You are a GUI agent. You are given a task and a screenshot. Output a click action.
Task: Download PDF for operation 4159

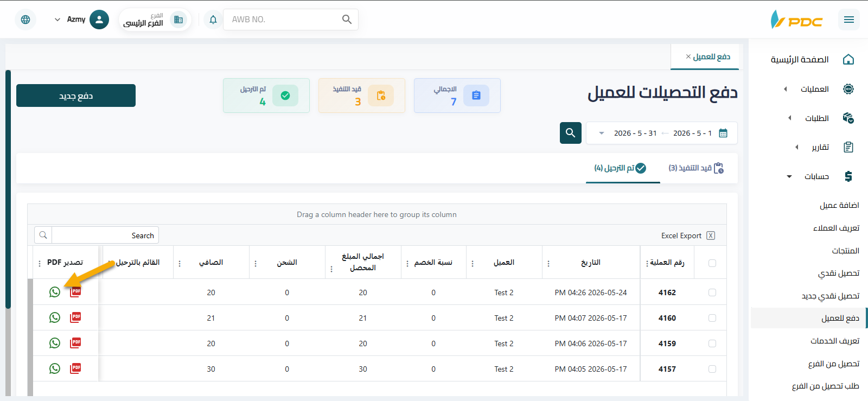pyautogui.click(x=75, y=343)
